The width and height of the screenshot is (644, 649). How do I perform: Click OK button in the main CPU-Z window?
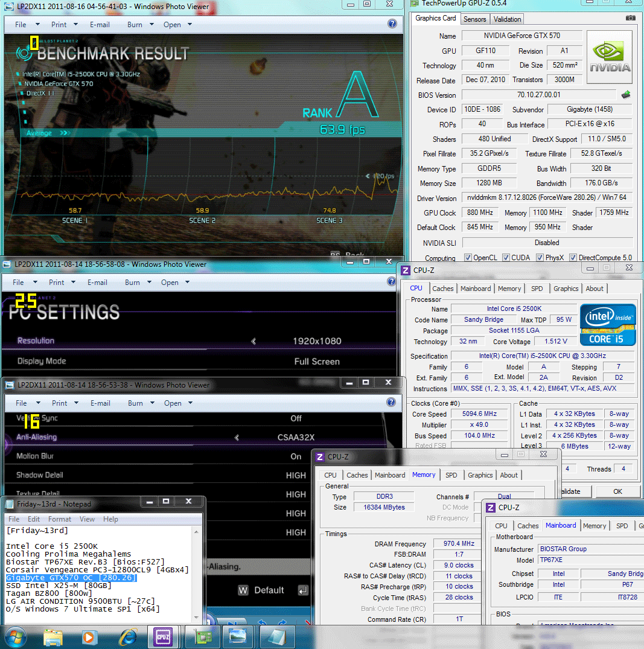617,491
